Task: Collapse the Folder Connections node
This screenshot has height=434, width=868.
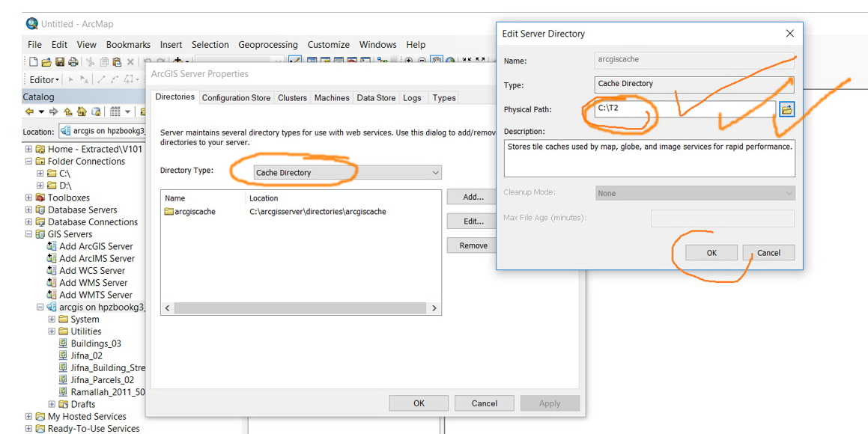Action: pyautogui.click(x=28, y=162)
